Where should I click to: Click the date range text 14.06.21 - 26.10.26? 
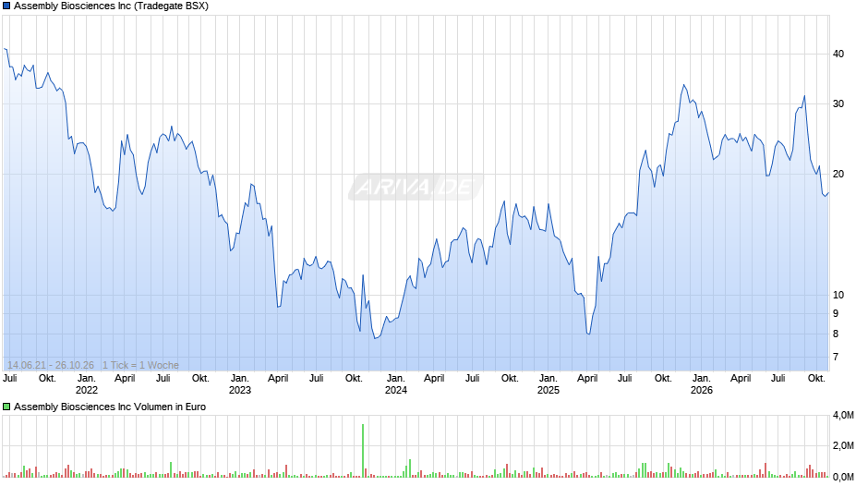51,365
